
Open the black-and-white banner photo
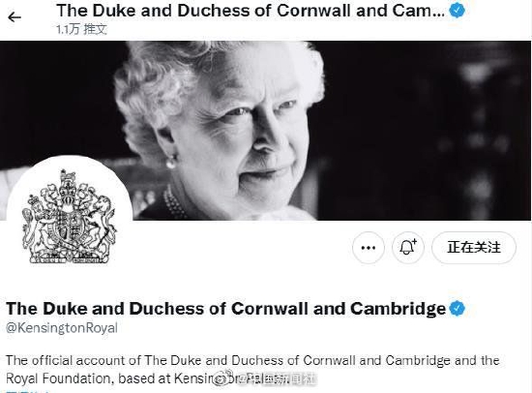265,131
